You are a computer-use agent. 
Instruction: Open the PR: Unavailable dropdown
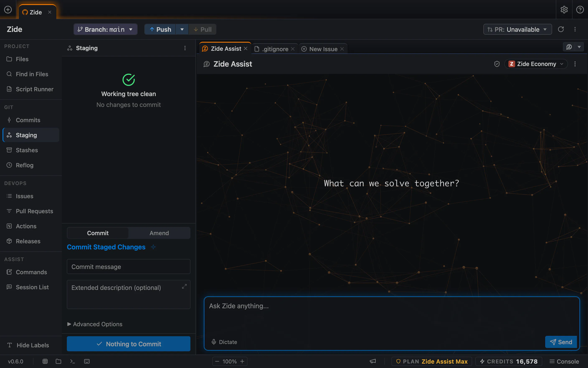pyautogui.click(x=517, y=29)
